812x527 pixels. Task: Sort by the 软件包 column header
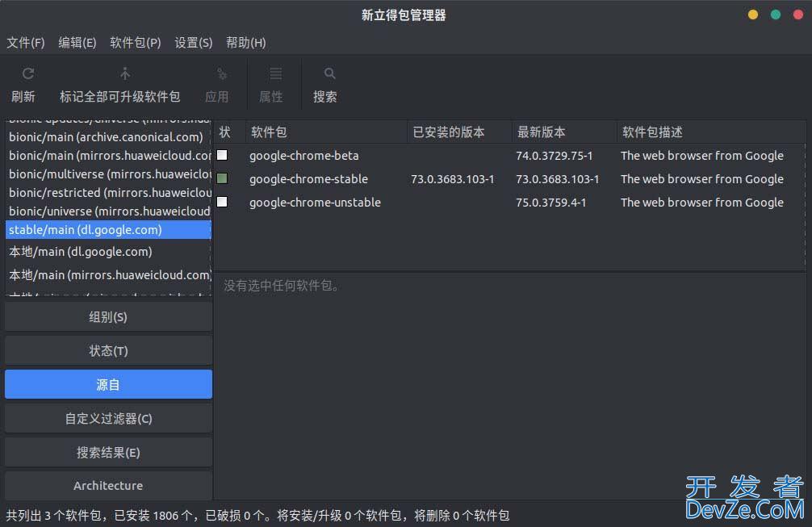pos(326,132)
